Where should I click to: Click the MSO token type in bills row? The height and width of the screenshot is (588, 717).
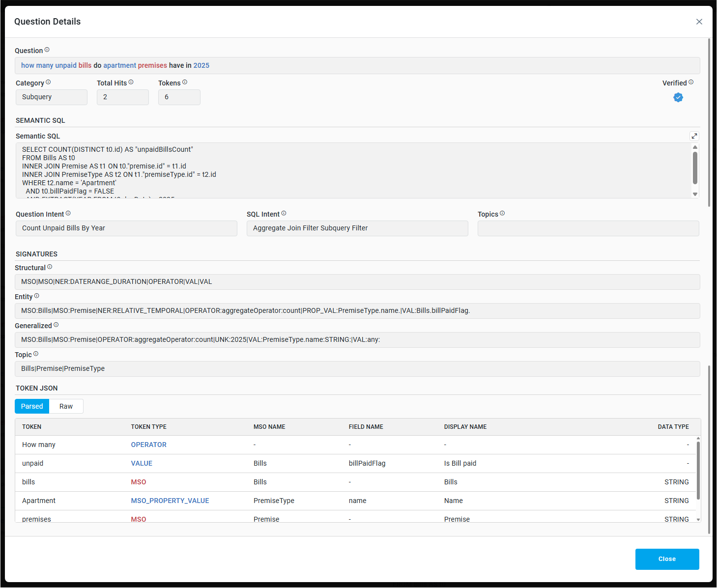click(139, 482)
